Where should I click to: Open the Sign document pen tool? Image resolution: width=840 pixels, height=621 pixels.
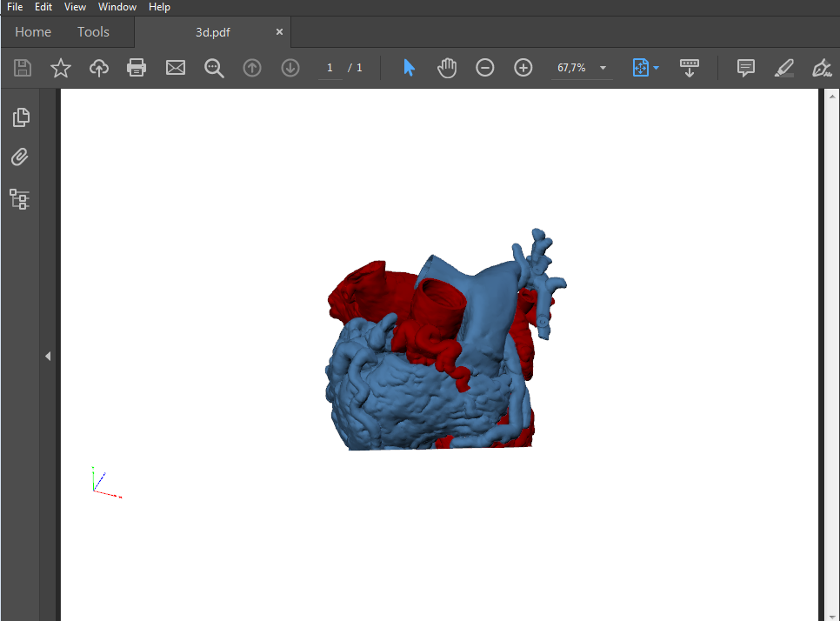coord(821,68)
